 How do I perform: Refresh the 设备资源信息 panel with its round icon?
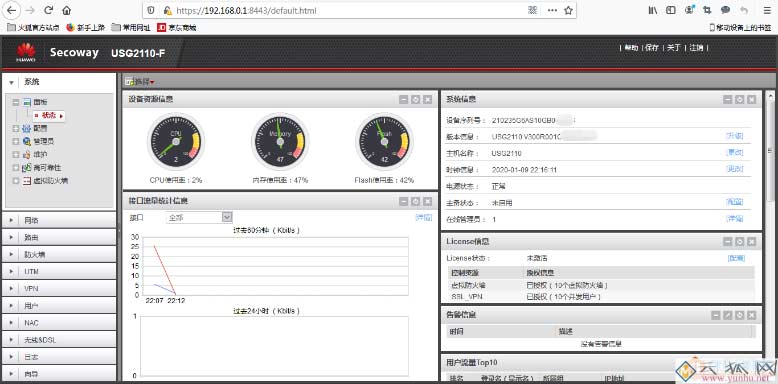click(x=415, y=100)
